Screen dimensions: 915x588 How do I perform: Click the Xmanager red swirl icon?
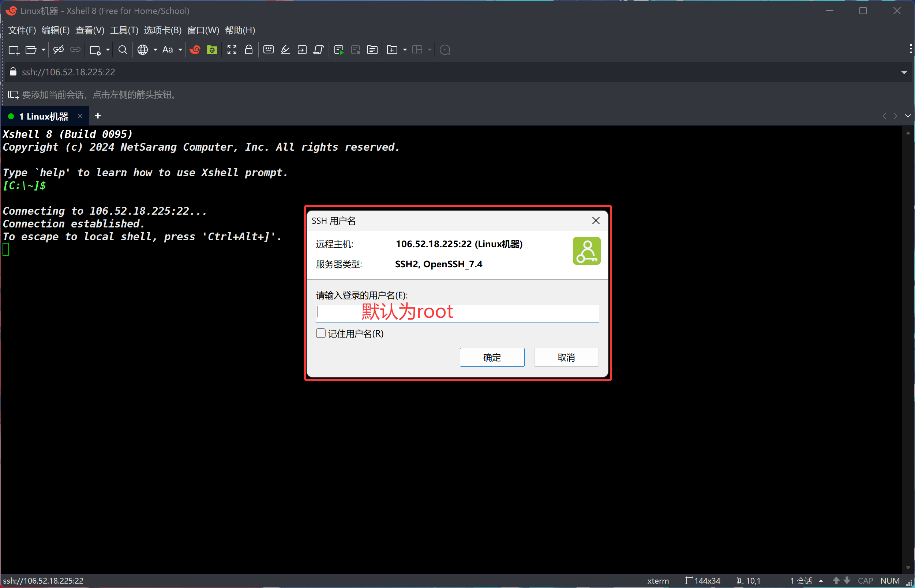195,50
